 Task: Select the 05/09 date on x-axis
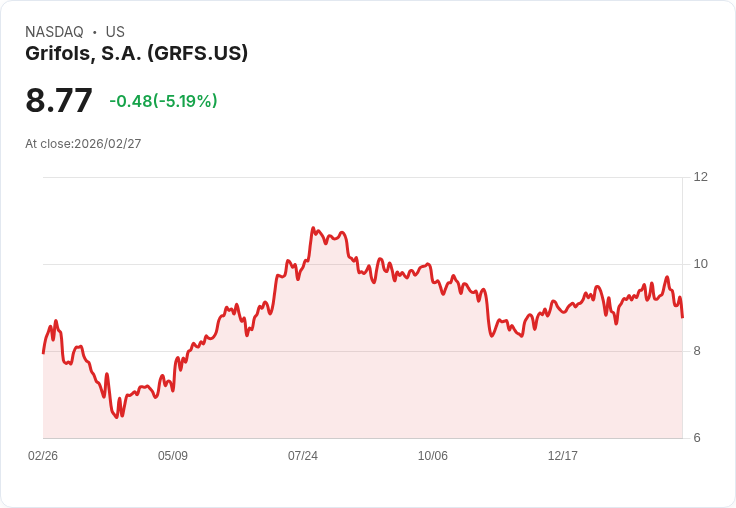173,456
